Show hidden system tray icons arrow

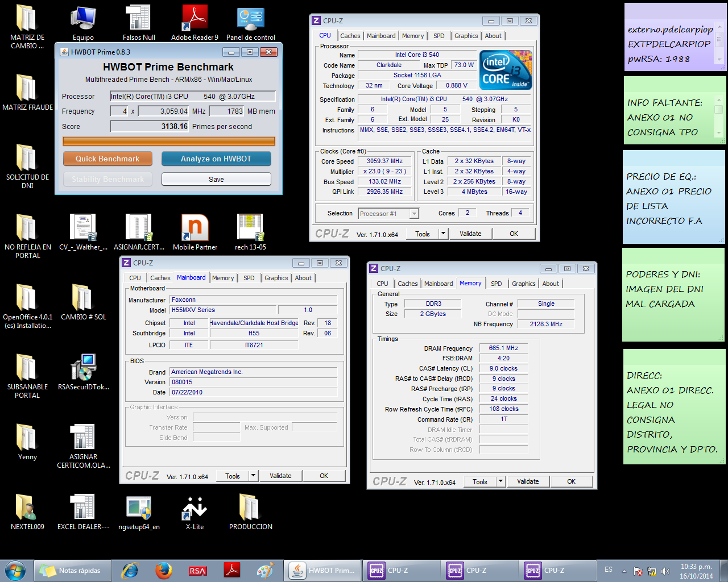click(624, 571)
